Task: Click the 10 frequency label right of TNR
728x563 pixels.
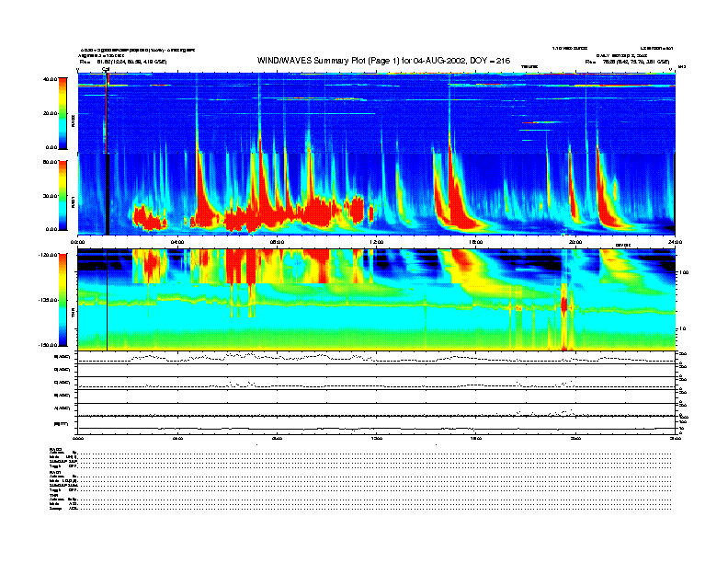Action: point(684,328)
